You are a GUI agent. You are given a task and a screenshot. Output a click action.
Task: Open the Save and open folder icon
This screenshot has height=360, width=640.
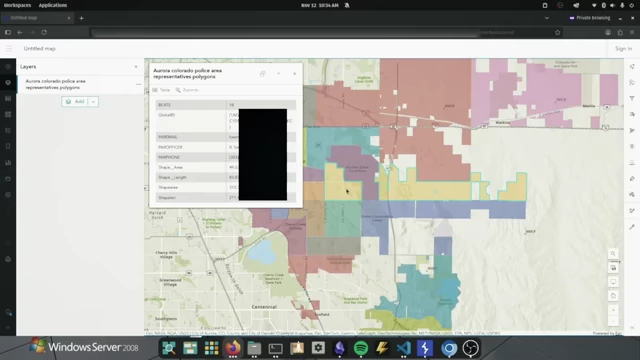tap(8, 179)
